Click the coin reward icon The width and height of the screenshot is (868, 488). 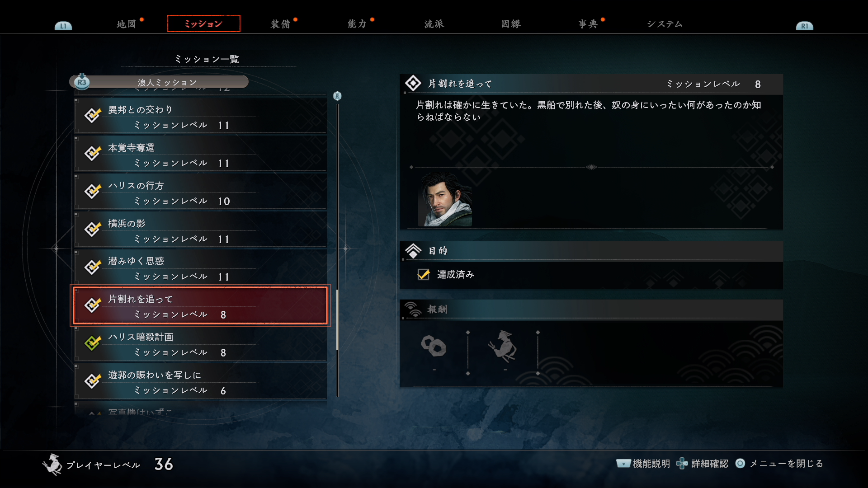pyautogui.click(x=434, y=346)
